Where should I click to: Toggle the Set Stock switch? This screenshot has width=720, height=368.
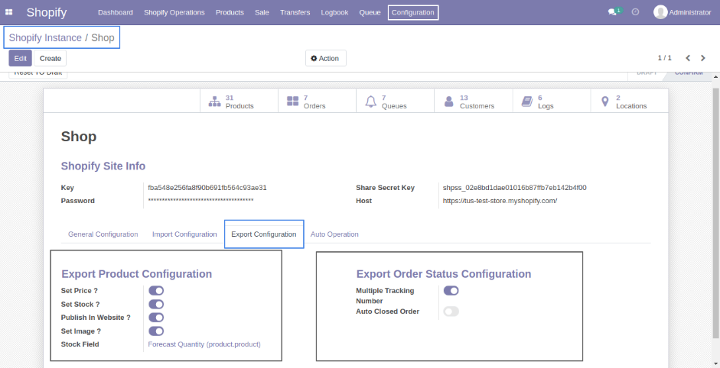156,304
